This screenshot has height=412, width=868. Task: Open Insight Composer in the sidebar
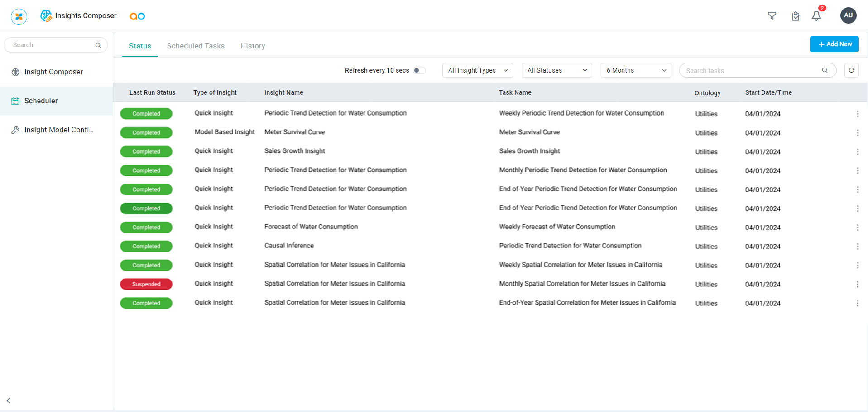[53, 72]
